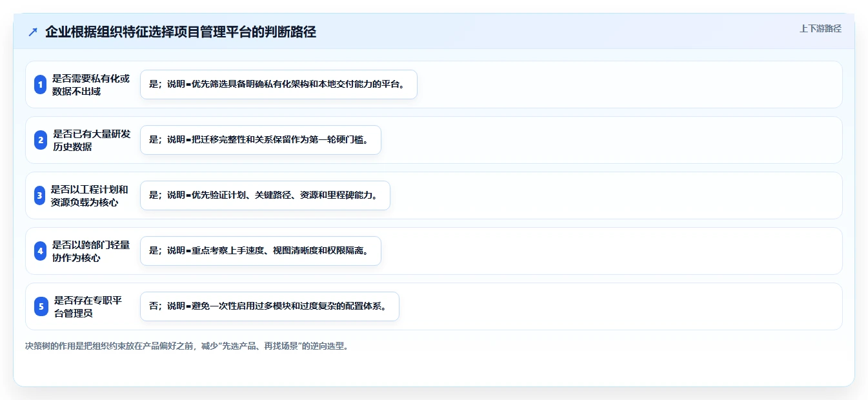This screenshot has width=868, height=400.
Task: Click step number 4 badge
Action: 40,251
